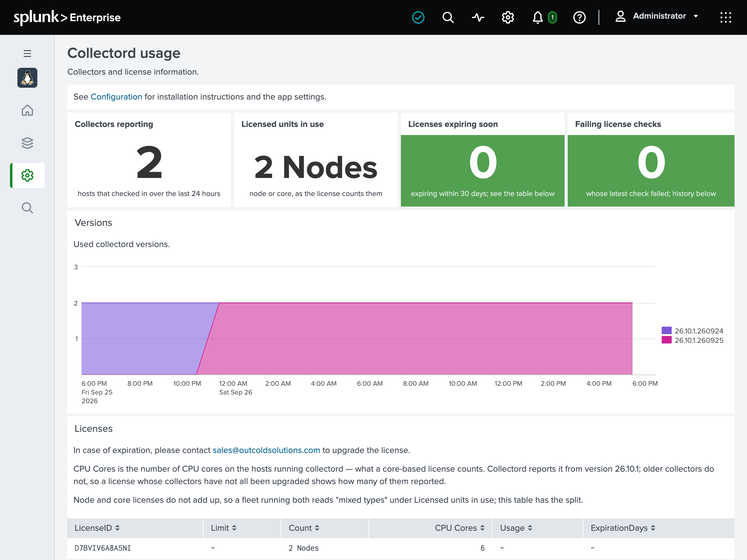Open the Settings gear in the top bar
Image resolution: width=747 pixels, height=560 pixels.
point(508,17)
